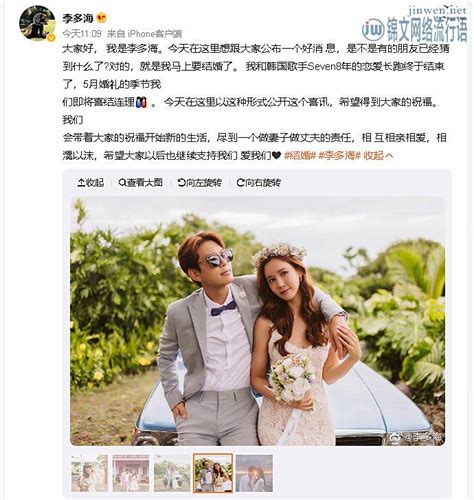The image size is (474, 500).
Task: Click the clockwise rotate arrow icon
Action: (240, 182)
